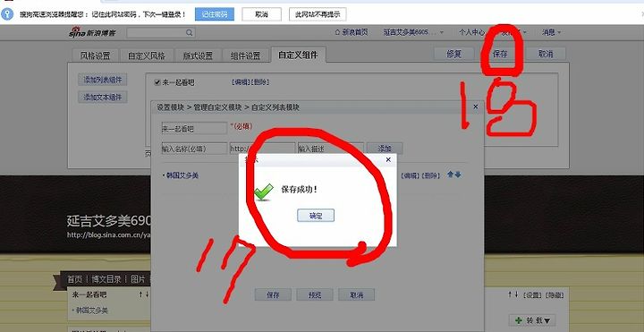Click the top 保存 button beside 修复
644x332 pixels.
coord(500,54)
